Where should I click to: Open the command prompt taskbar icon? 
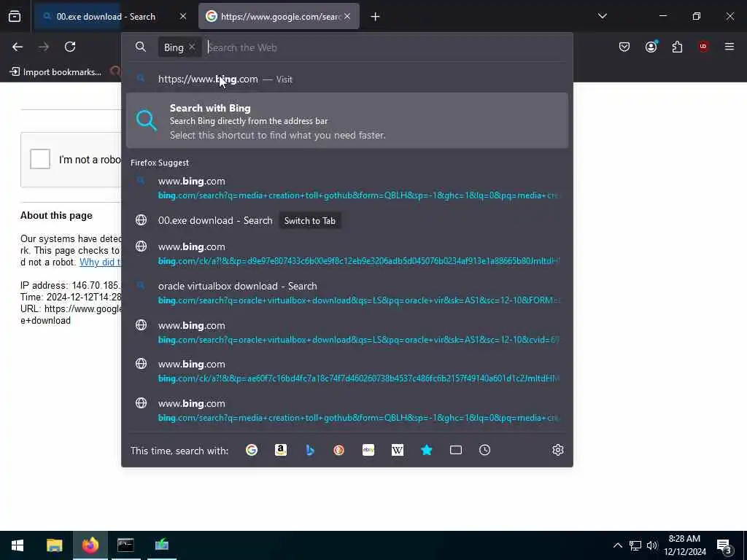[x=125, y=545]
